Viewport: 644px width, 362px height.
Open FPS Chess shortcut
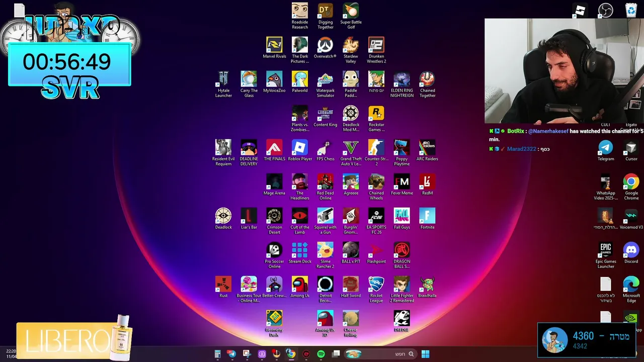pos(325,150)
